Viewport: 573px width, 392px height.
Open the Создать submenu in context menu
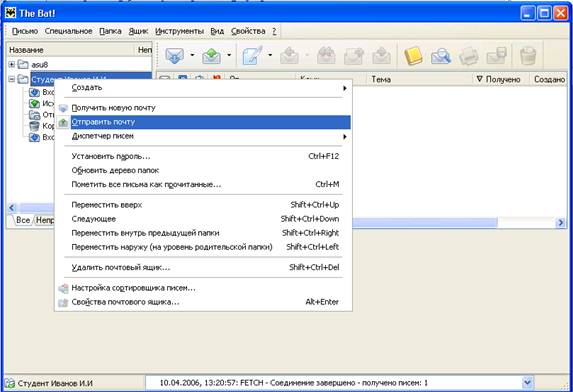pos(204,88)
